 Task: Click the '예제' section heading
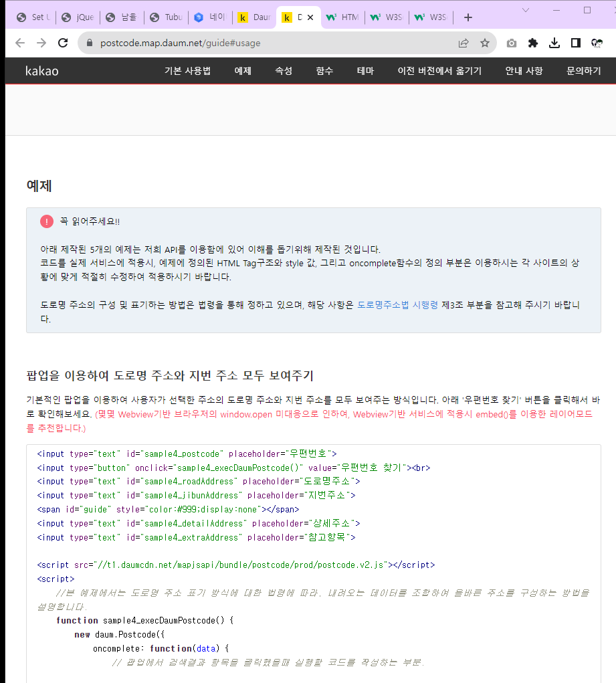[39, 186]
